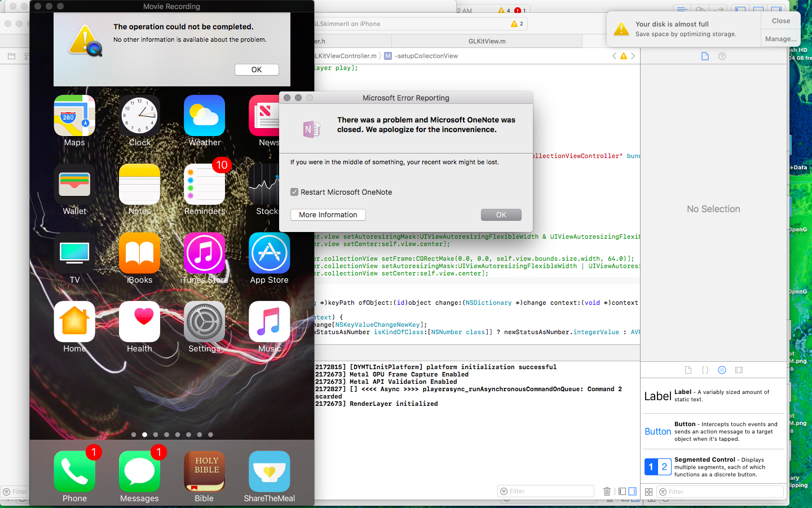Toggle Restart Microsoft OneNote checkbox
812x508 pixels.
294,192
